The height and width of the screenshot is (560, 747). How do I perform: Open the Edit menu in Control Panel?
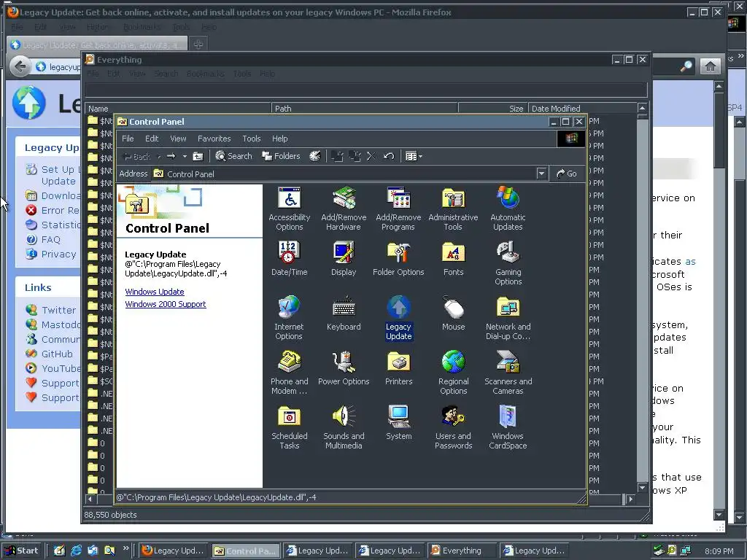(x=152, y=139)
